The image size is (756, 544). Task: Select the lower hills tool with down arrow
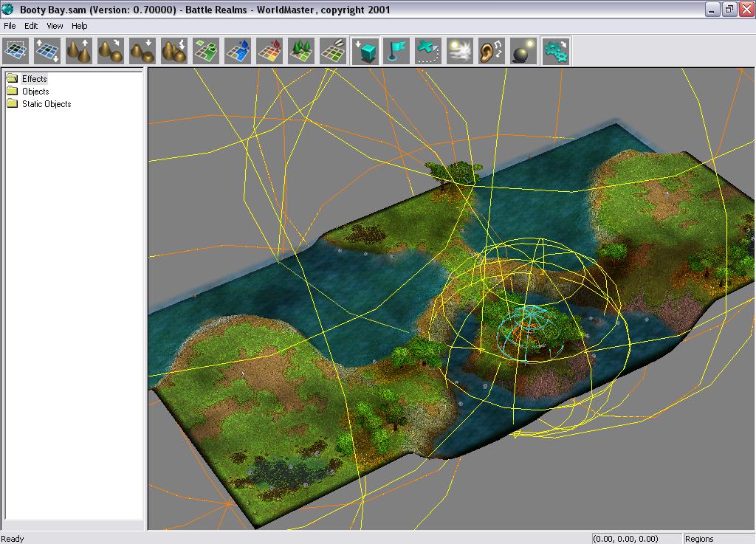(142, 51)
